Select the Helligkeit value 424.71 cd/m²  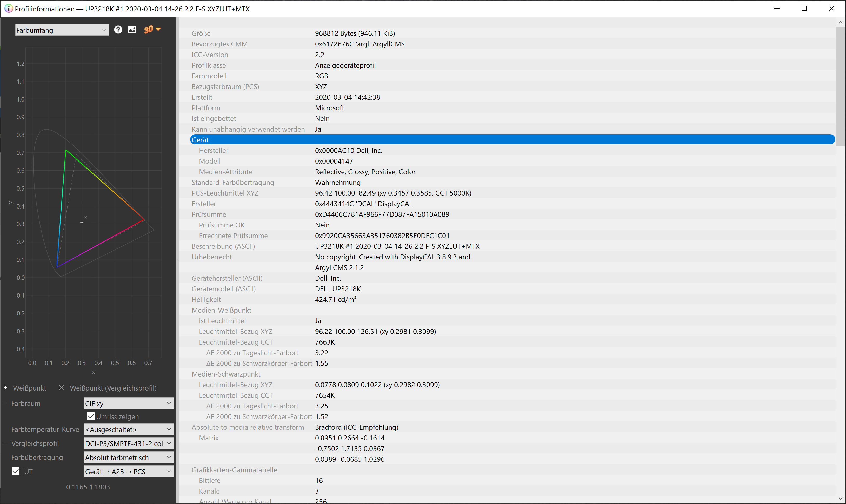[x=336, y=299]
